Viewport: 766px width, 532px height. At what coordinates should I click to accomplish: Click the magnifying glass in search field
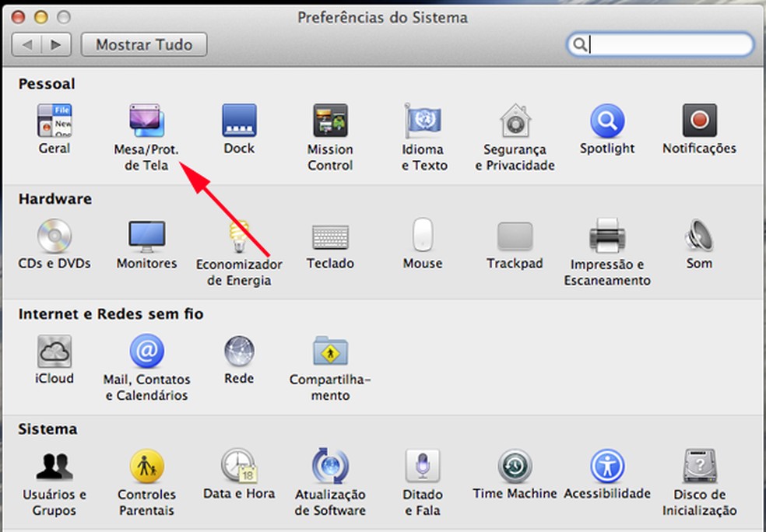click(579, 44)
